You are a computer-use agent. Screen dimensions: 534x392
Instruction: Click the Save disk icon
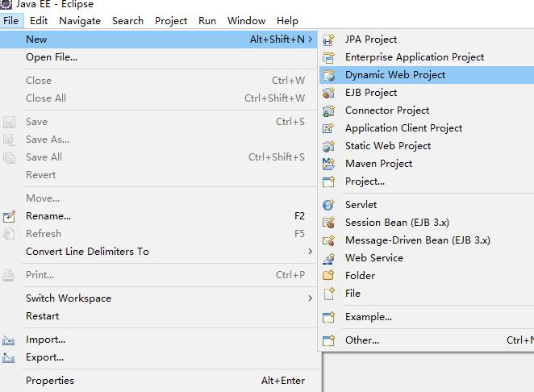[9, 122]
